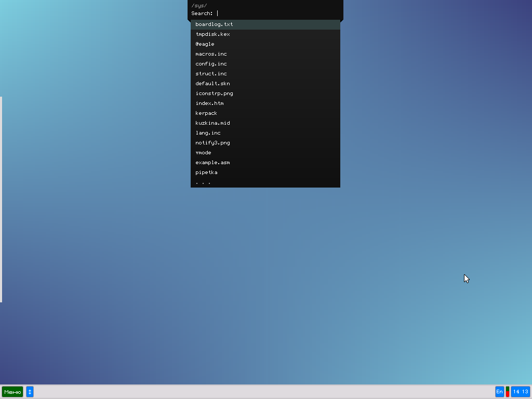Open the iconstrp.png entry

[x=214, y=94]
